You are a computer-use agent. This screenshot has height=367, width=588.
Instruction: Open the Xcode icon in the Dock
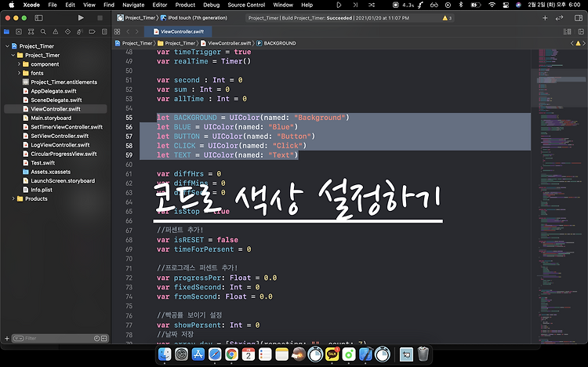click(x=365, y=354)
